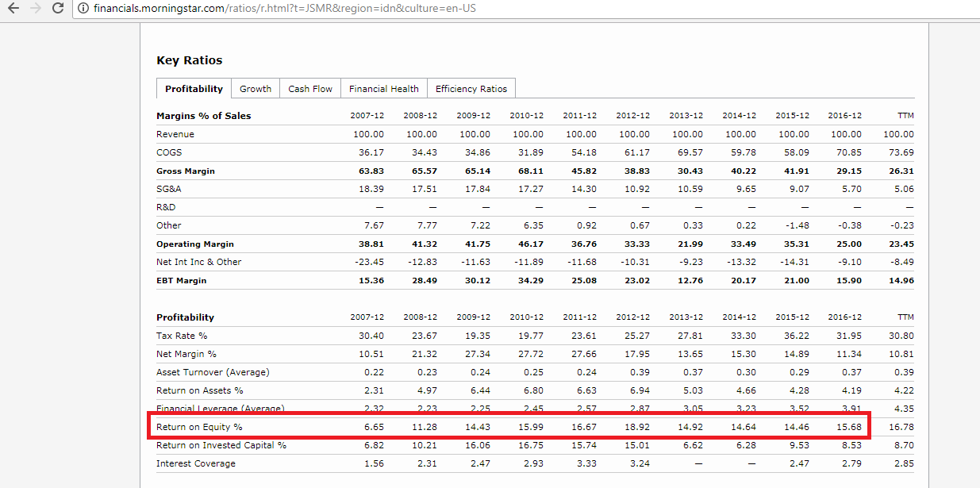Click SG&A value 18.39

pyautogui.click(x=371, y=189)
